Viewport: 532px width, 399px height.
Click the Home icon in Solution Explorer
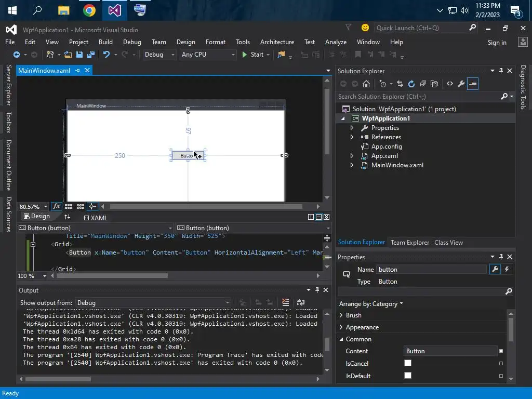point(366,84)
